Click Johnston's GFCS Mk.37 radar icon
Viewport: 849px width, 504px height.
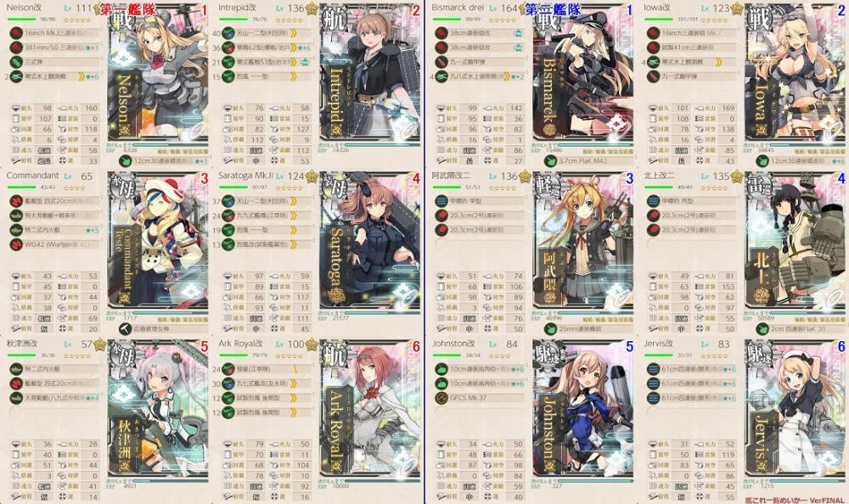[x=441, y=398]
